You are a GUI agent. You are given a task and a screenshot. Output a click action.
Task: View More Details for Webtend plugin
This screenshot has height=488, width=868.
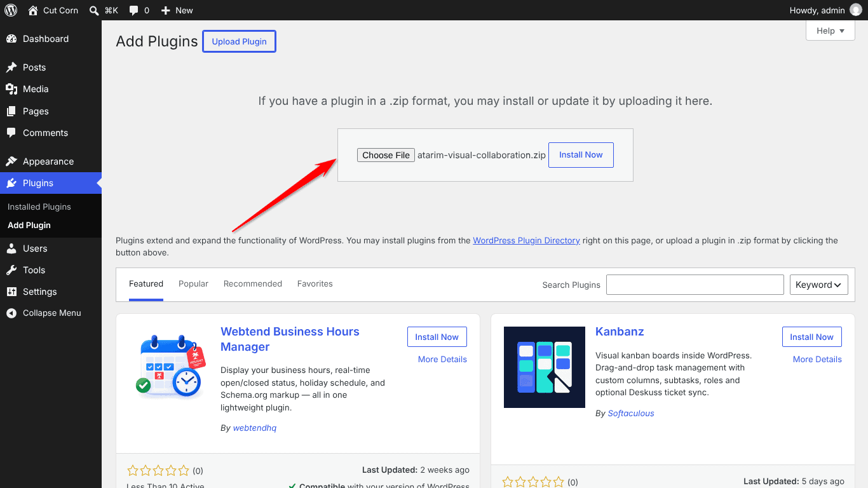click(442, 359)
